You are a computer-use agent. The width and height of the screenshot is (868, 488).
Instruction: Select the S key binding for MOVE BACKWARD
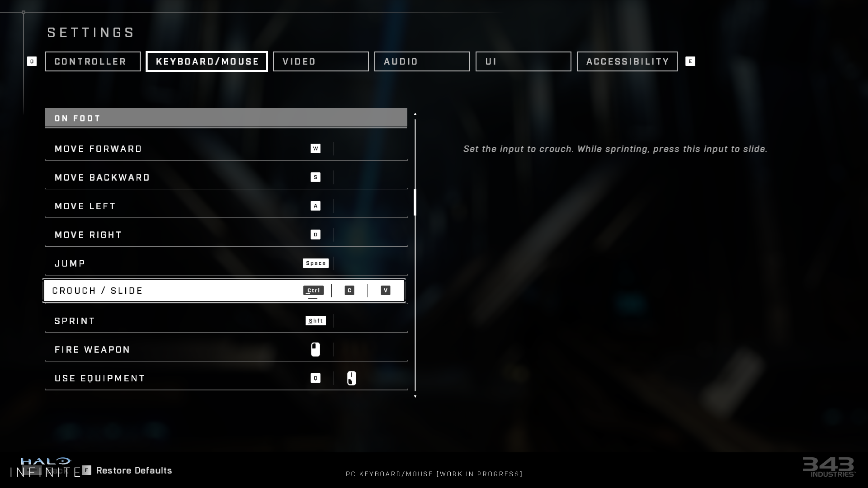pos(316,177)
